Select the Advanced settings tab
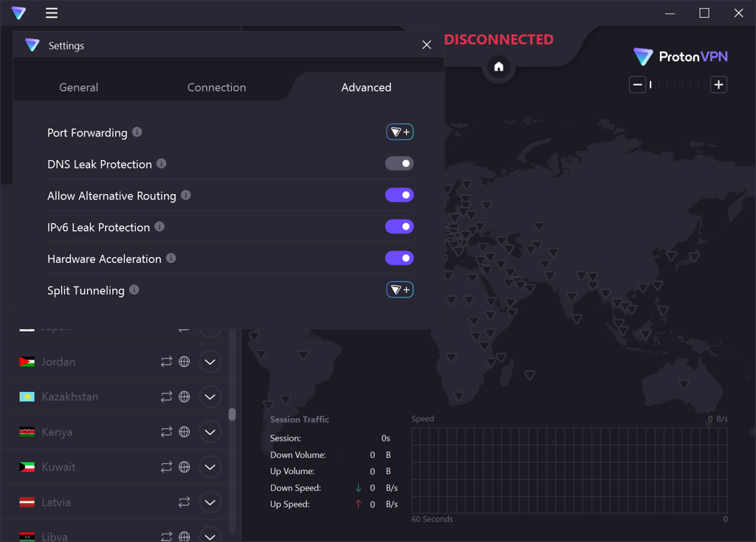The height and width of the screenshot is (542, 756). pos(366,87)
